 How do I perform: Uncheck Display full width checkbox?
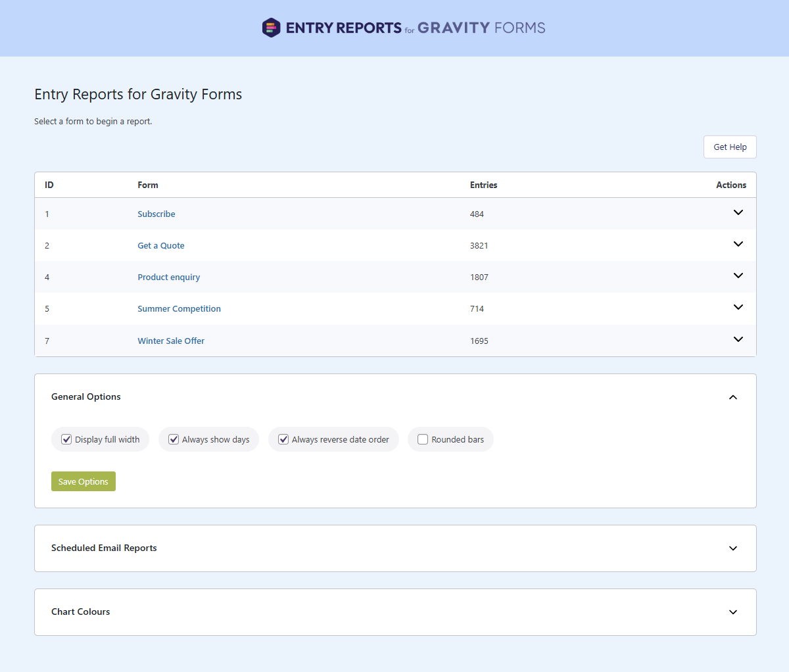[66, 439]
